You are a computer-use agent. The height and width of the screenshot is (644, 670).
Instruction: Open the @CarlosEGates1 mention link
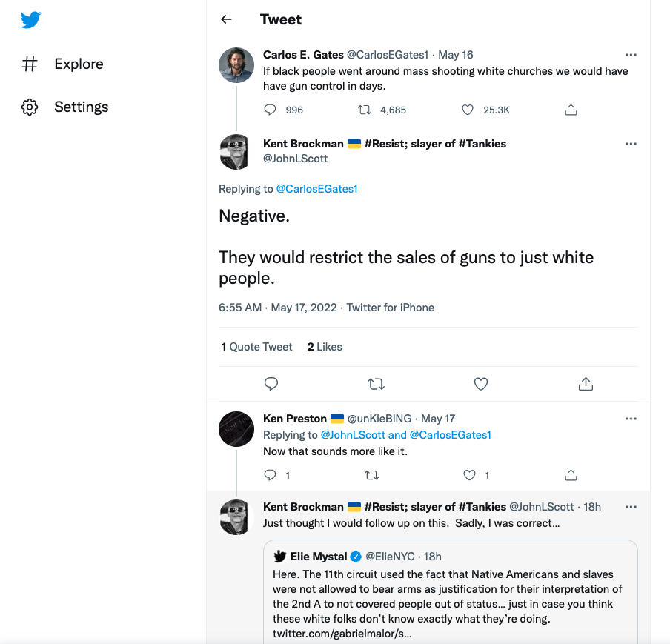316,189
